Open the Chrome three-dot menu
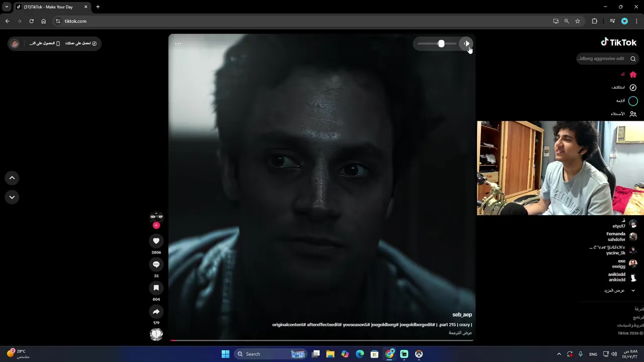644x362 pixels. (x=637, y=21)
